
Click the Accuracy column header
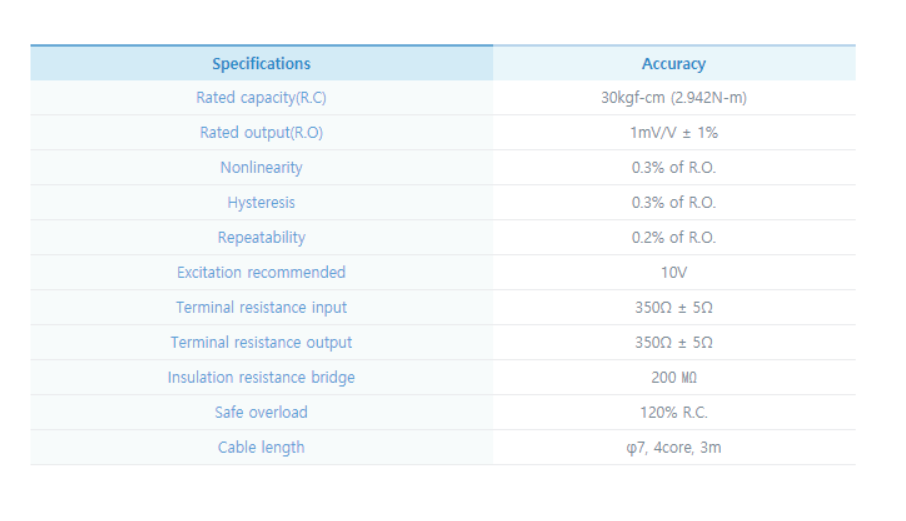(x=673, y=64)
